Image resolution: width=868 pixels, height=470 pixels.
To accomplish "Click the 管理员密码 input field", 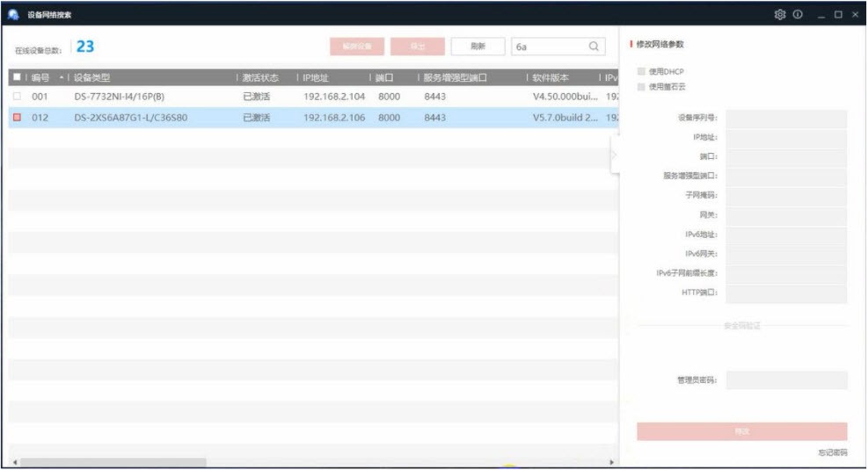I will point(786,380).
